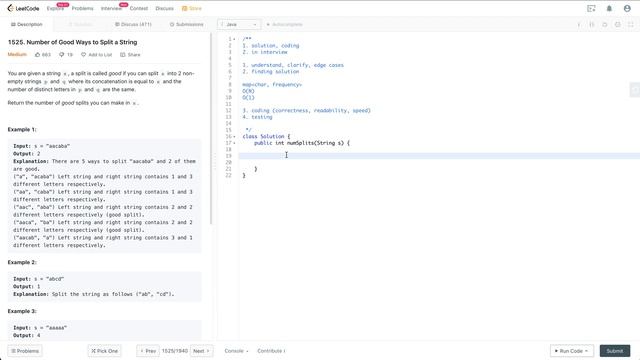Click the Example 2 heading
This screenshot has width=640, height=360.
click(x=22, y=262)
